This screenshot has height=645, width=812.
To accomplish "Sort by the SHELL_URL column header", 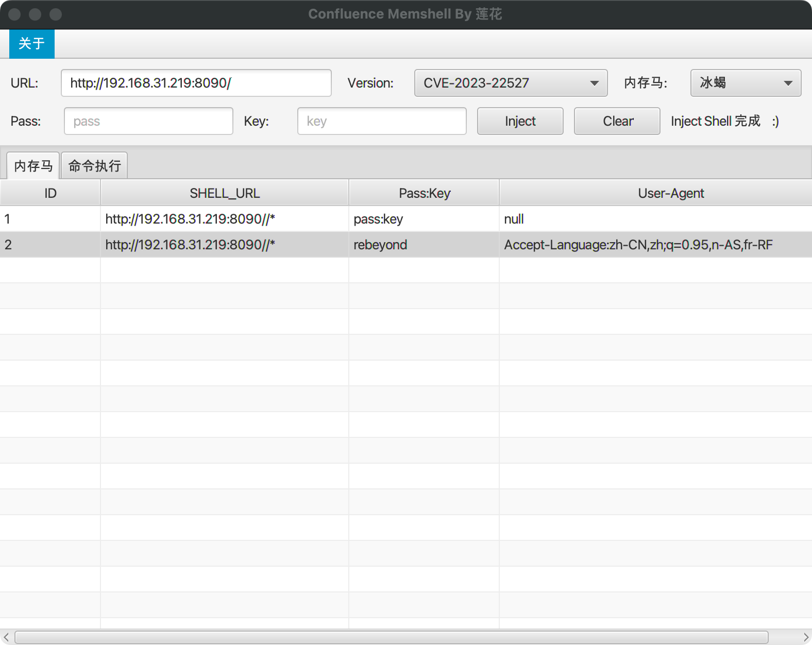I will pyautogui.click(x=225, y=193).
